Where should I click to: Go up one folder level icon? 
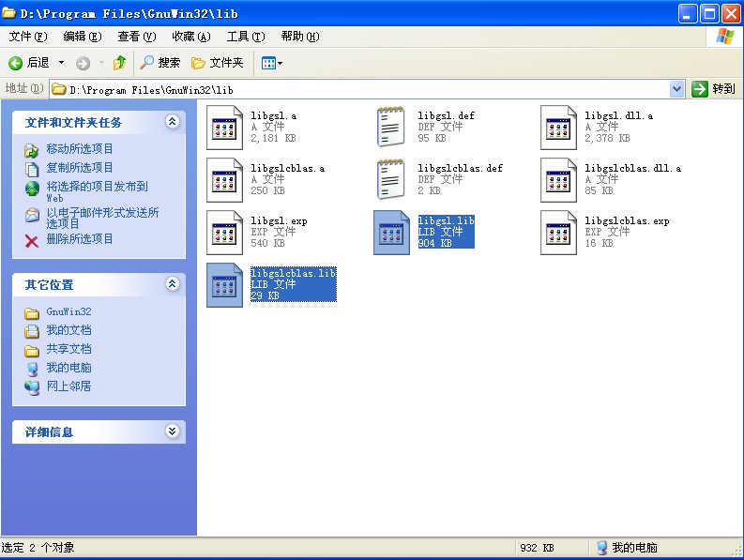point(119,63)
